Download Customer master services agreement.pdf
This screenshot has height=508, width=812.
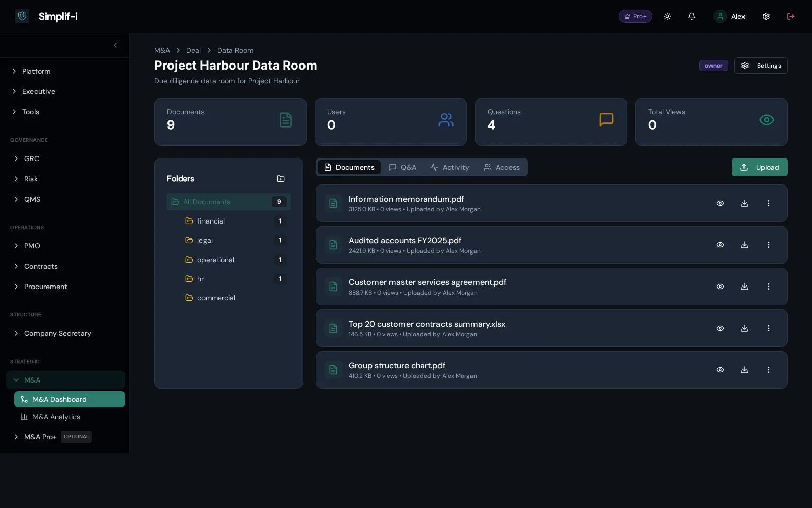click(x=745, y=287)
